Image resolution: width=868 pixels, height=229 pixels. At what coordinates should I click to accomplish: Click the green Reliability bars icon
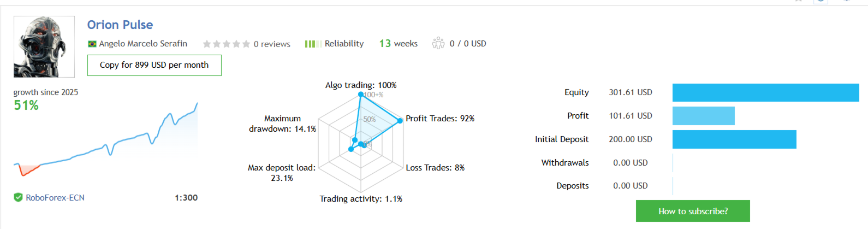point(312,44)
